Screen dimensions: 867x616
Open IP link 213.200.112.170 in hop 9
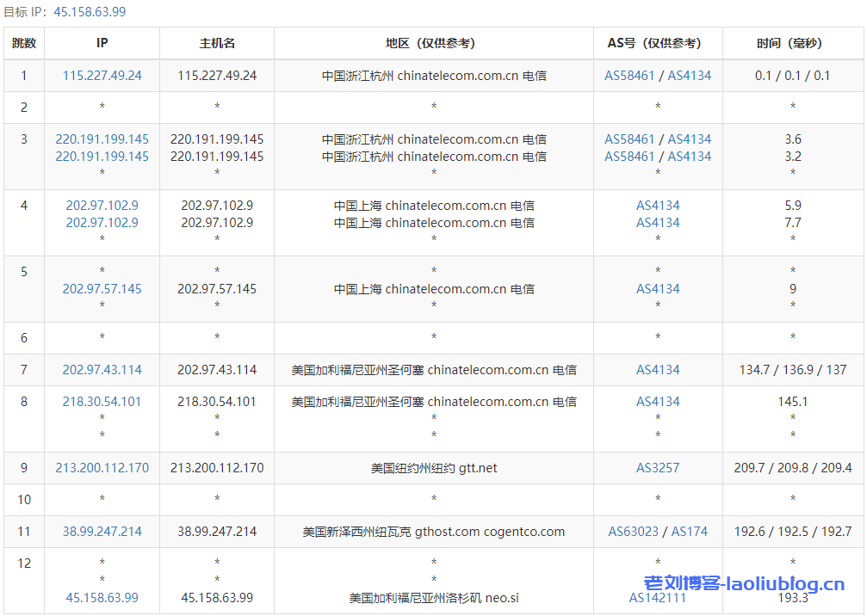[x=102, y=468]
